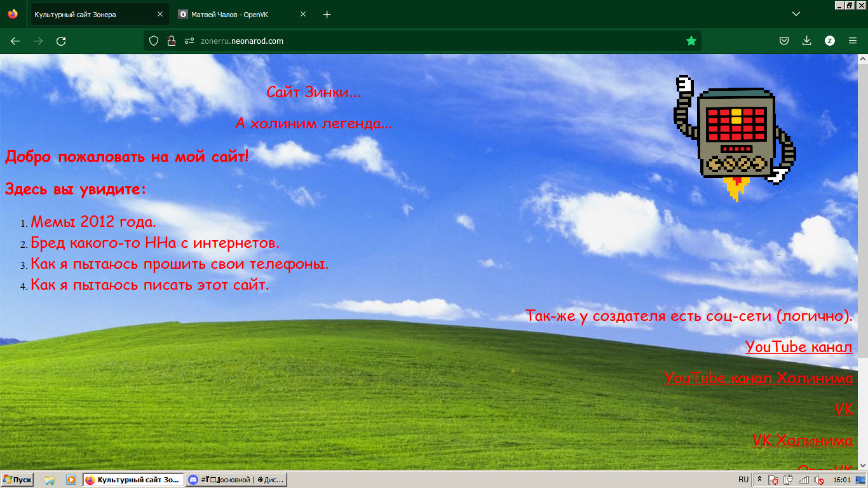
Task: Switch to the Discord window in the taskbar
Action: [236, 480]
